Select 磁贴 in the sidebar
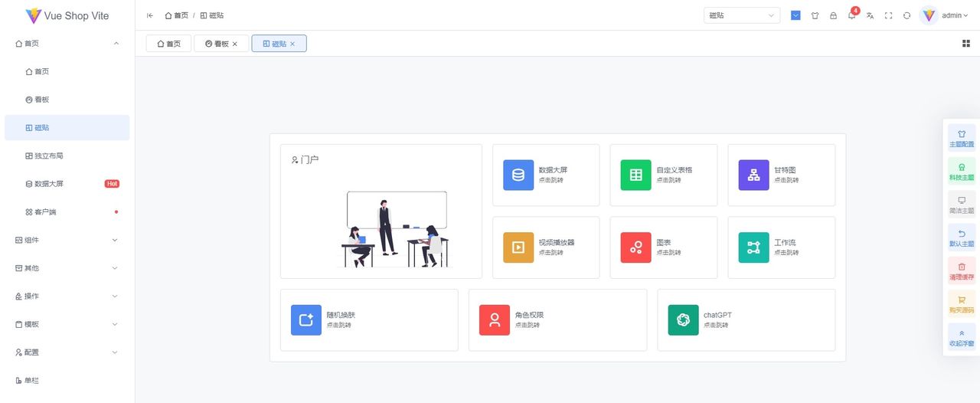The width and height of the screenshot is (980, 403). pos(67,128)
